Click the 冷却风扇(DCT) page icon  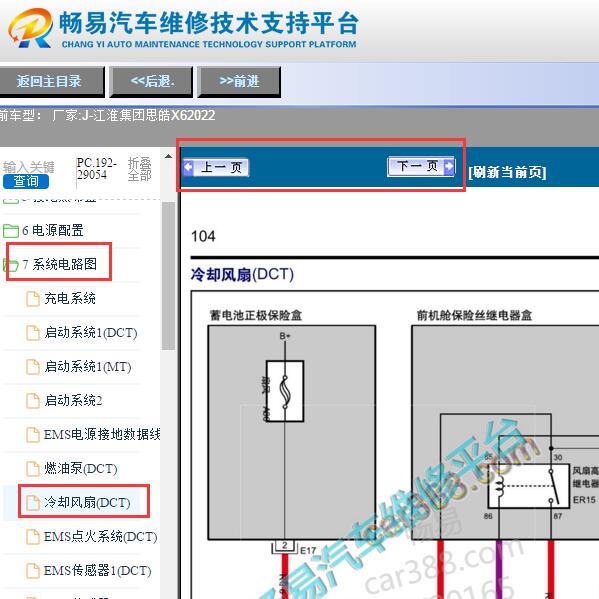33,503
